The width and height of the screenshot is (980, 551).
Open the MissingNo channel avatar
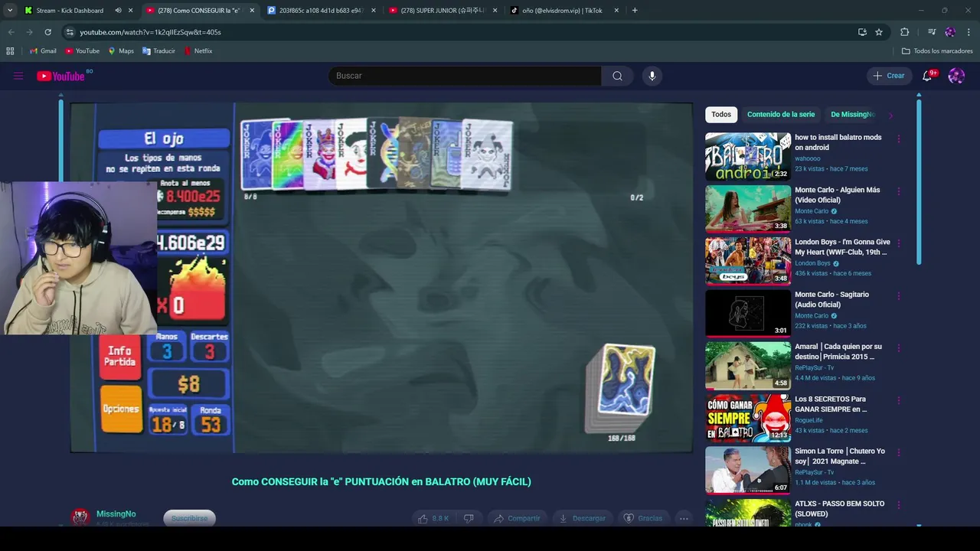click(80, 517)
